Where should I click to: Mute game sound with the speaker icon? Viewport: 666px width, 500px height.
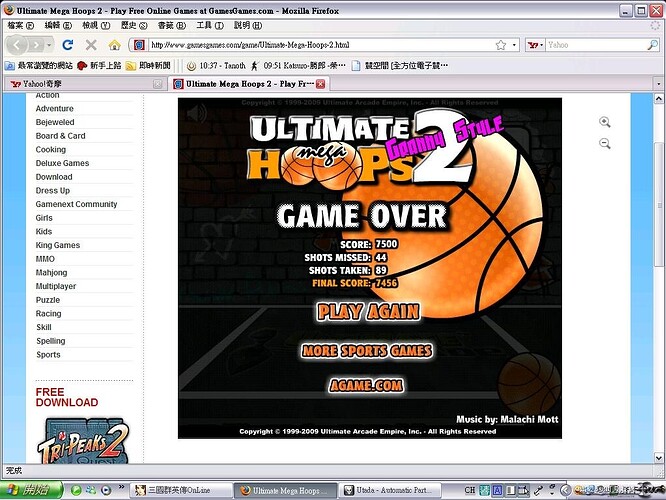click(x=196, y=113)
